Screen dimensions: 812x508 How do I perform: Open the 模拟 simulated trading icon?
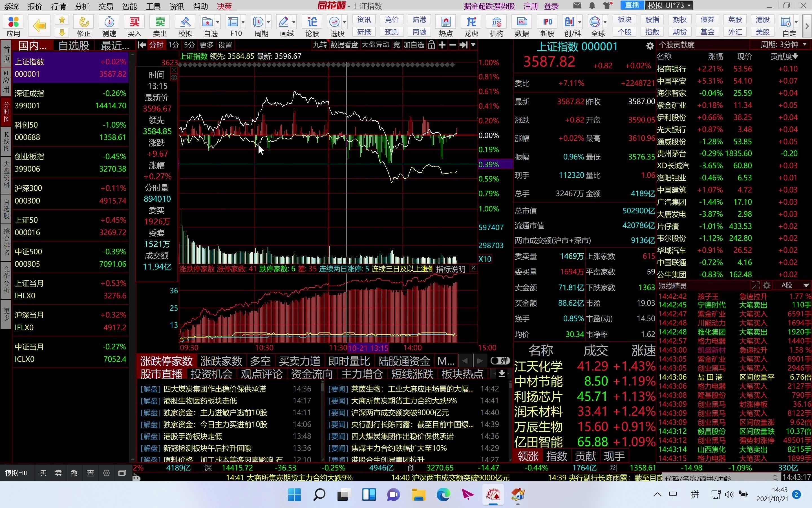(x=185, y=26)
